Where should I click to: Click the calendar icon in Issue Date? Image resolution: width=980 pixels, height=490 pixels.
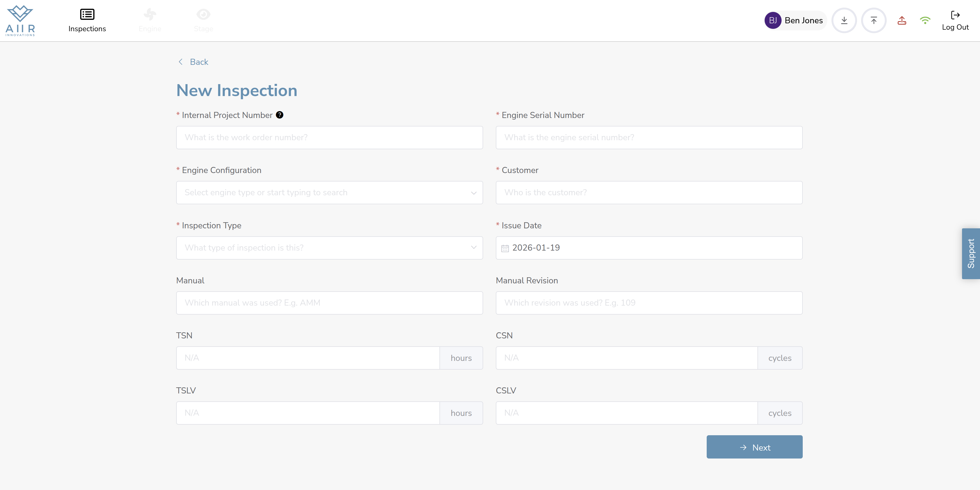(x=505, y=248)
